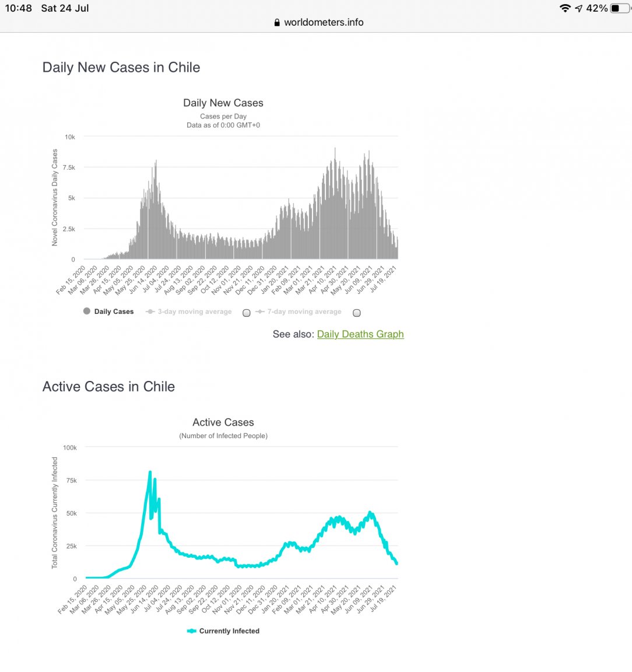Click the 7-day moving average legend marker
The height and width of the screenshot is (672, 632).
[x=260, y=312]
